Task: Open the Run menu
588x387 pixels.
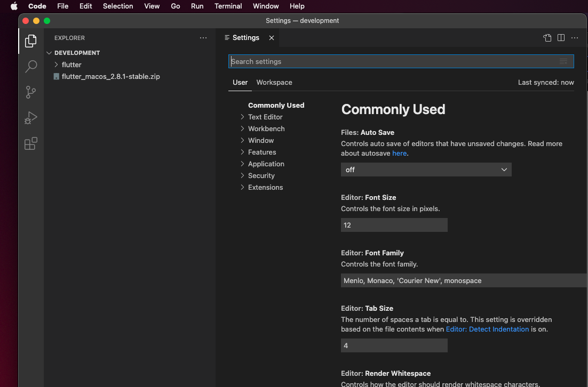Action: tap(197, 6)
